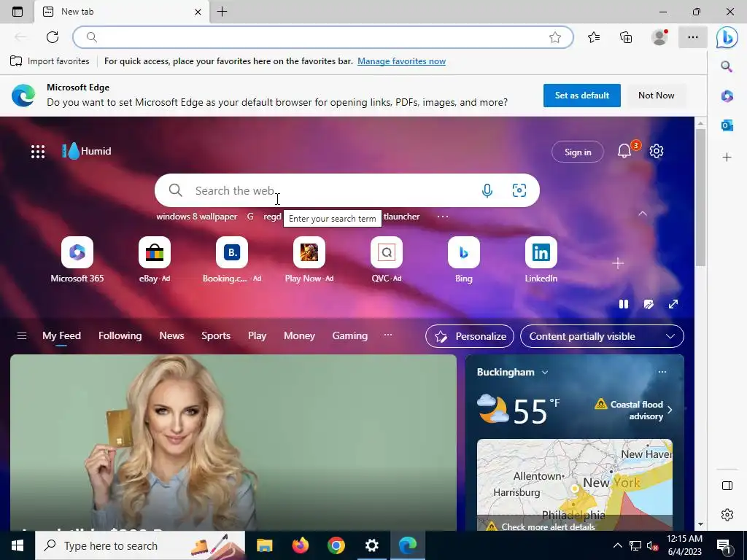The image size is (747, 560).
Task: Open the Microsoft 365 quick link
Action: (77, 260)
